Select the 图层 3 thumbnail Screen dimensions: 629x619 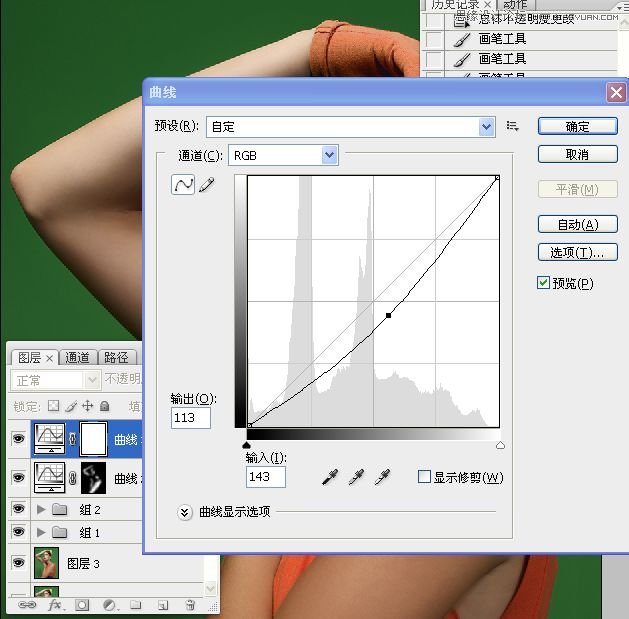(x=47, y=563)
